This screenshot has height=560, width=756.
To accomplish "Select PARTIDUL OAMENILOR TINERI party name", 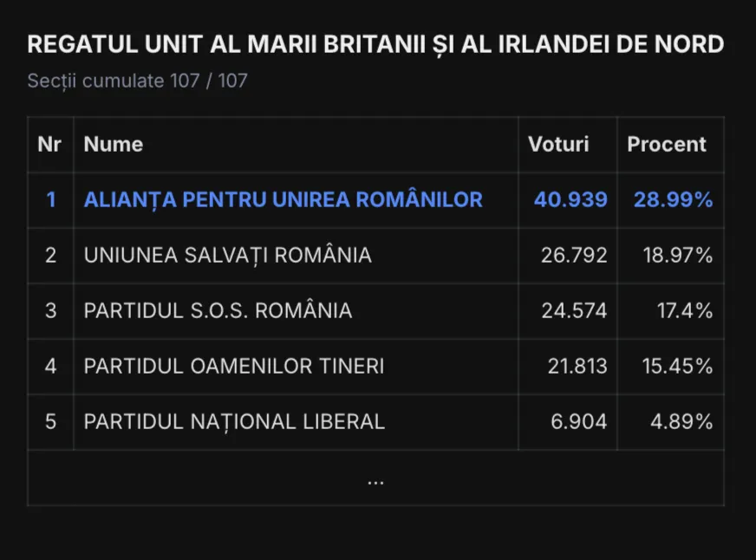I will [x=234, y=366].
